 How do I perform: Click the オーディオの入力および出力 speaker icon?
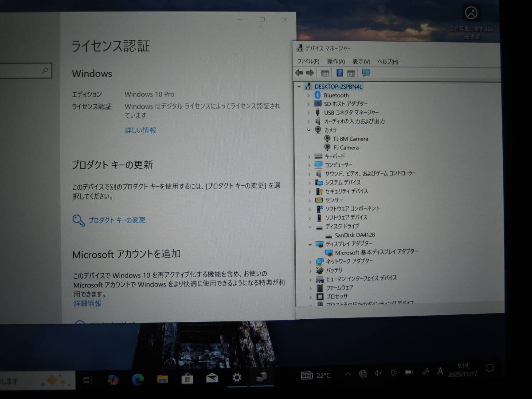click(318, 121)
